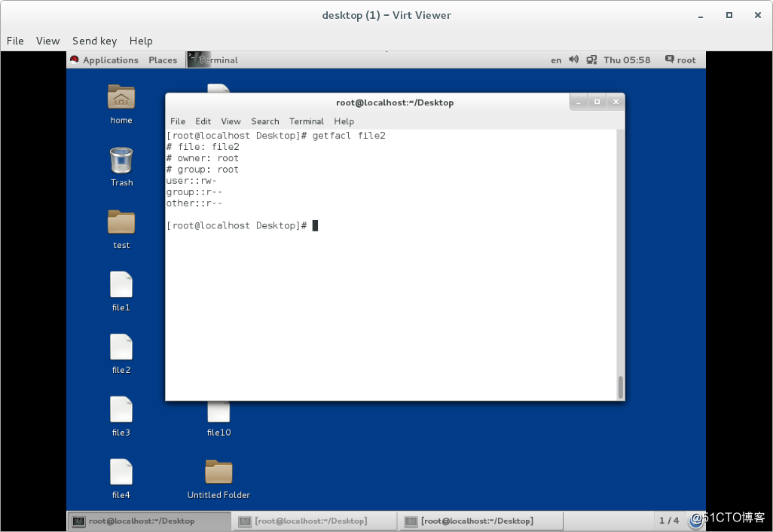This screenshot has width=773, height=532.
Task: Click the group::r-- output line
Action: coord(194,192)
